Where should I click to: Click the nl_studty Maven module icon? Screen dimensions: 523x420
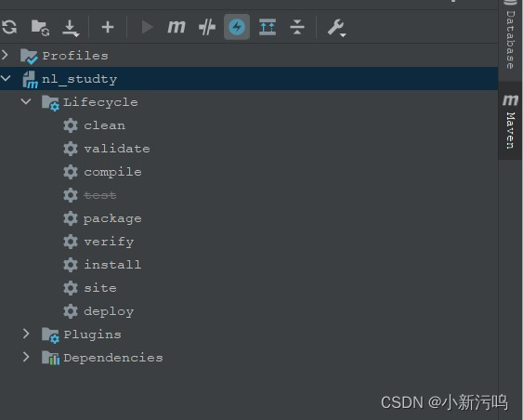pyautogui.click(x=30, y=80)
